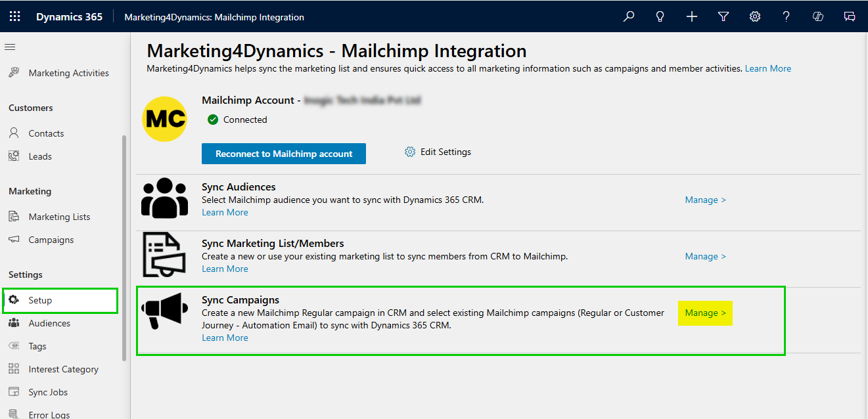Open Interest Category in the sidebar
Image resolution: width=868 pixels, height=419 pixels.
point(63,368)
